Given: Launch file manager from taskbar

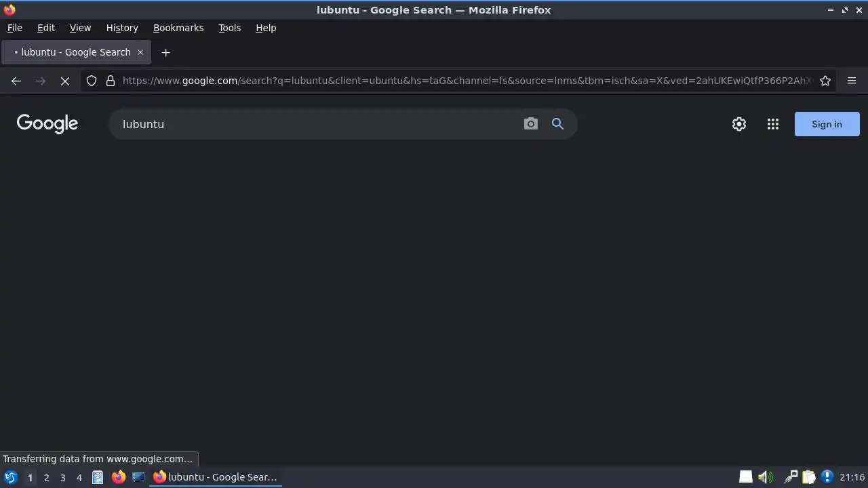Looking at the screenshot, I should pyautogui.click(x=98, y=477).
